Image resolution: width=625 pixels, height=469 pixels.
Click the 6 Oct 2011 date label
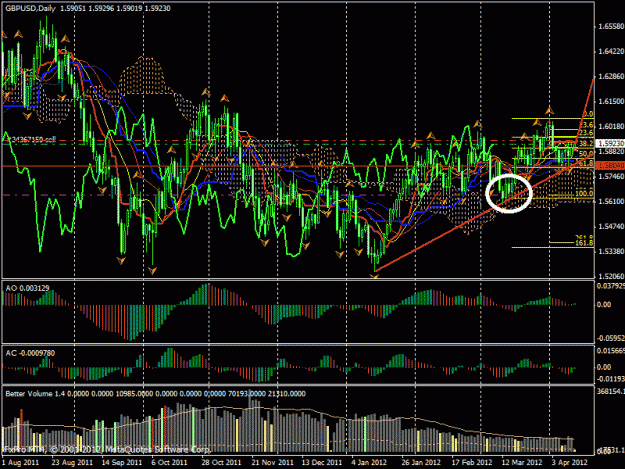(169, 463)
